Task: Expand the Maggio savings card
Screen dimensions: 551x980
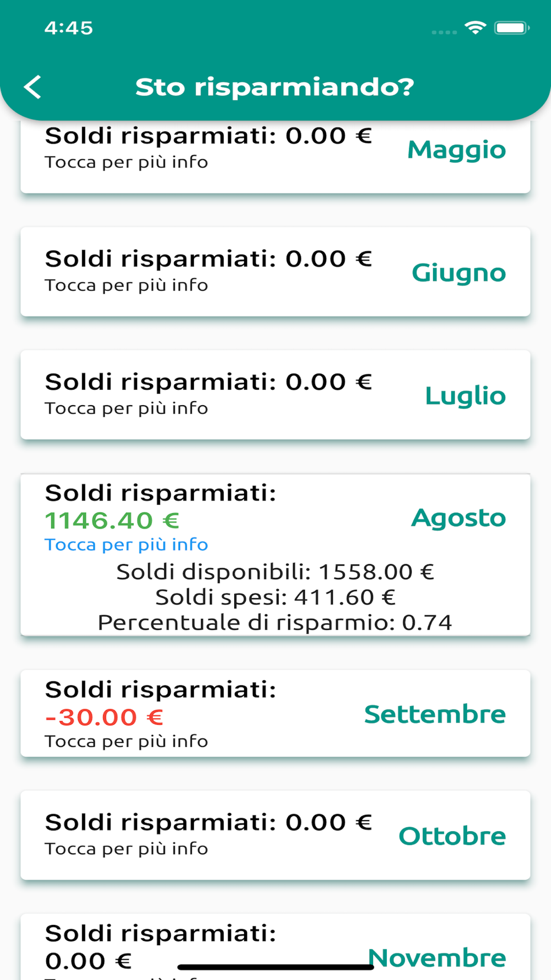Action: pos(275,157)
